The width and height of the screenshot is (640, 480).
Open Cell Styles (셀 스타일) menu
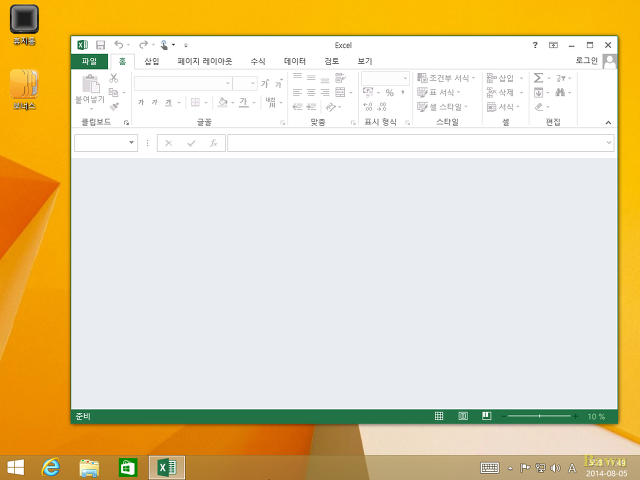[442, 107]
